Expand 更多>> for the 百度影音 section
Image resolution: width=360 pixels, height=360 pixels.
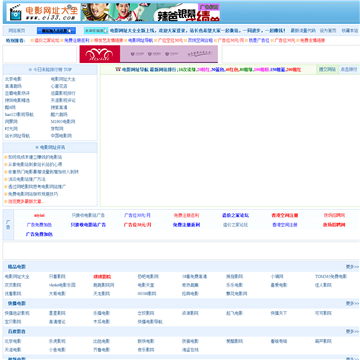coord(352,331)
